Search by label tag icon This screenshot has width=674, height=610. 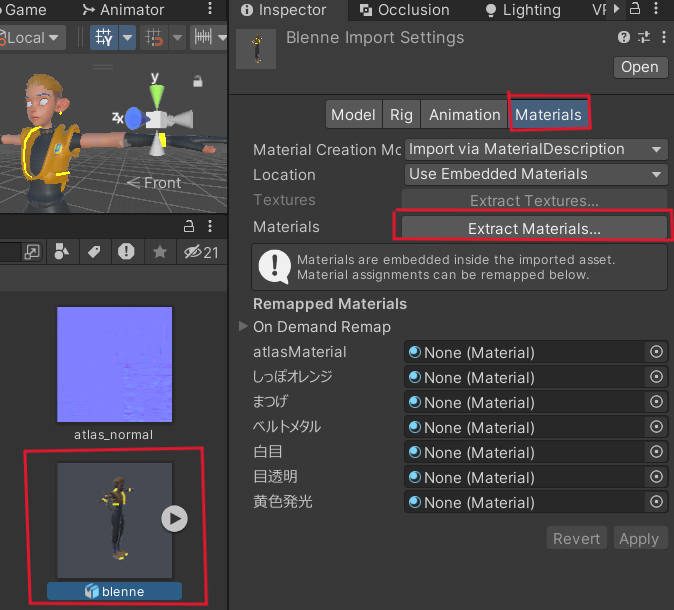click(94, 252)
